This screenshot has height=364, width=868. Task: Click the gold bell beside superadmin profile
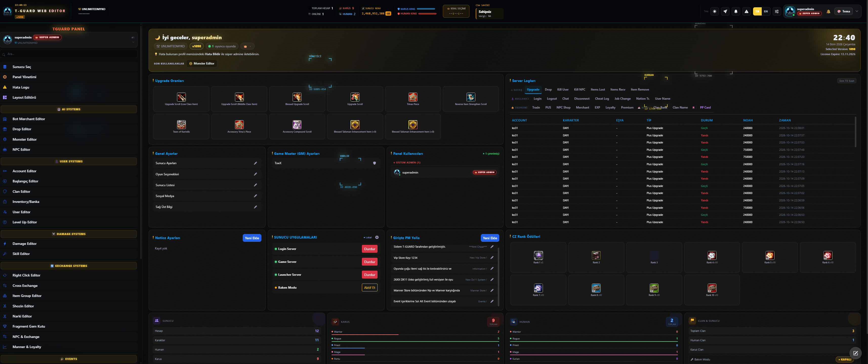pos(828,11)
